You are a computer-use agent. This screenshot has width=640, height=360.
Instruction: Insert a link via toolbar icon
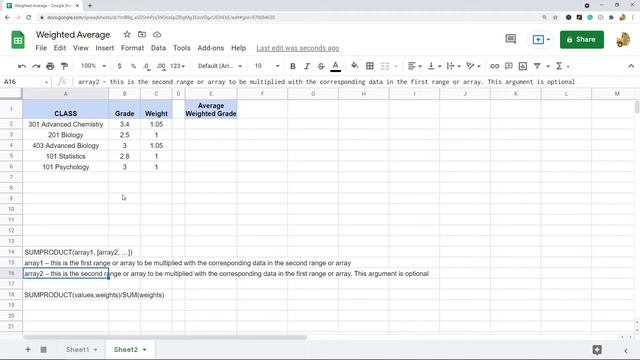[x=494, y=66]
